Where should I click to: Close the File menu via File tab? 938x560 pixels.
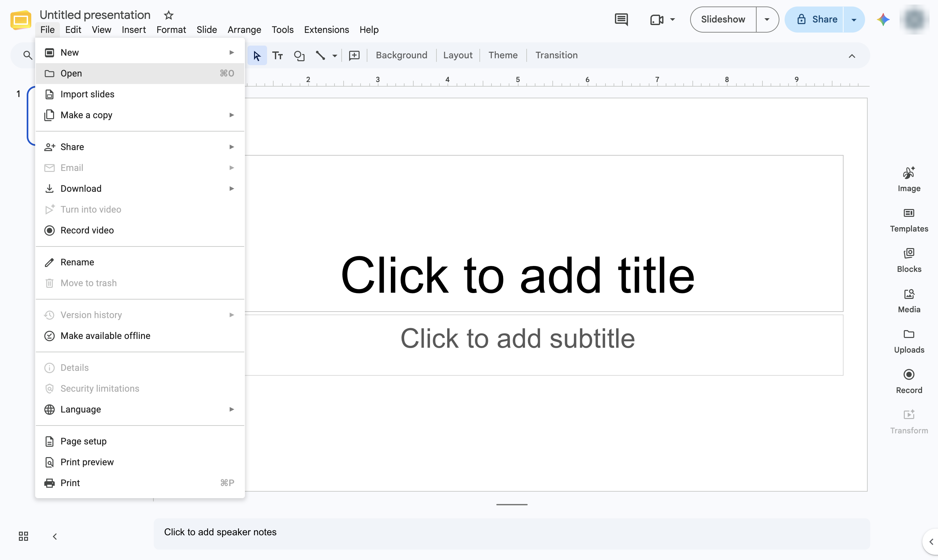(48, 30)
